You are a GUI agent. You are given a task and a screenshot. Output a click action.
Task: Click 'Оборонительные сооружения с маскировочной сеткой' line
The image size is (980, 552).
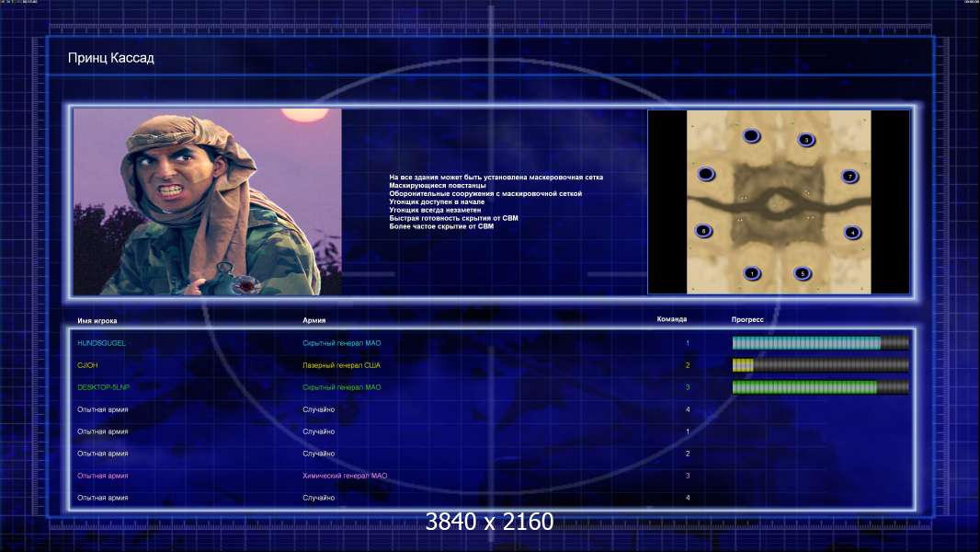pos(485,194)
